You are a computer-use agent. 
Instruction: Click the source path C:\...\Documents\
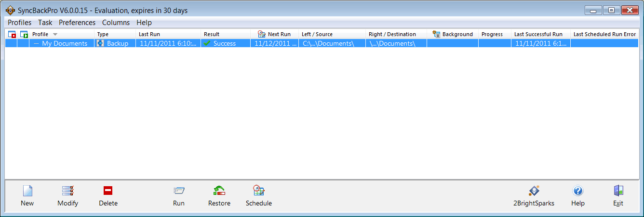328,43
